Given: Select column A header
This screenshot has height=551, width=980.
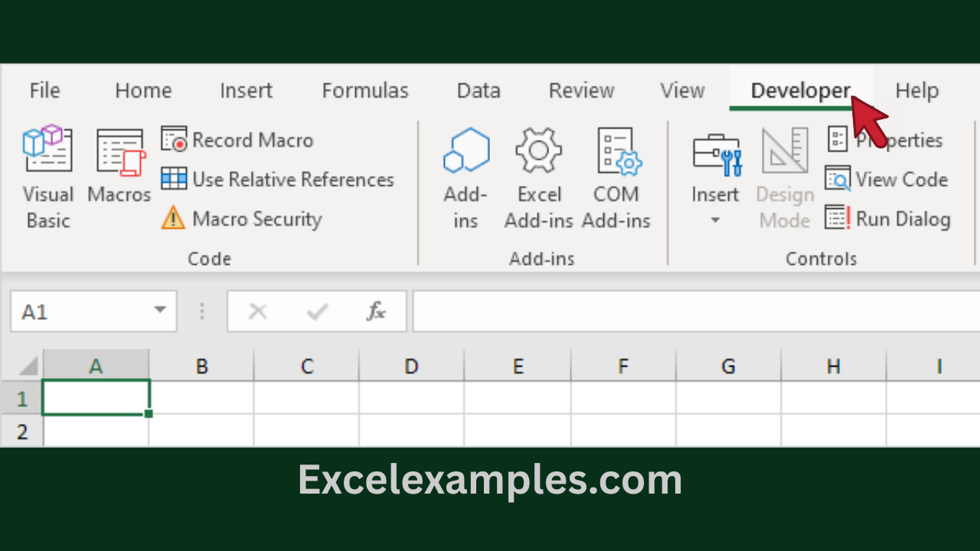Looking at the screenshot, I should point(96,366).
